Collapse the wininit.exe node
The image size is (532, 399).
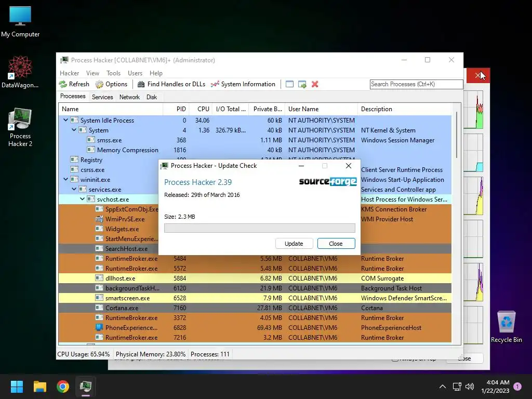[66, 179]
